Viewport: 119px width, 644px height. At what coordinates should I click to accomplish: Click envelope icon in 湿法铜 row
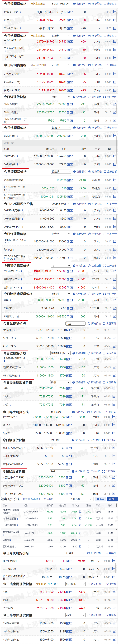pyautogui.click(x=72, y=20)
